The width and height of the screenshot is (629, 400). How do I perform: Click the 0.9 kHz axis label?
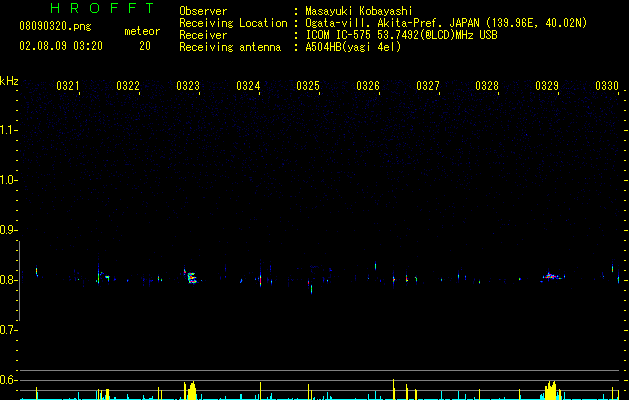9,230
